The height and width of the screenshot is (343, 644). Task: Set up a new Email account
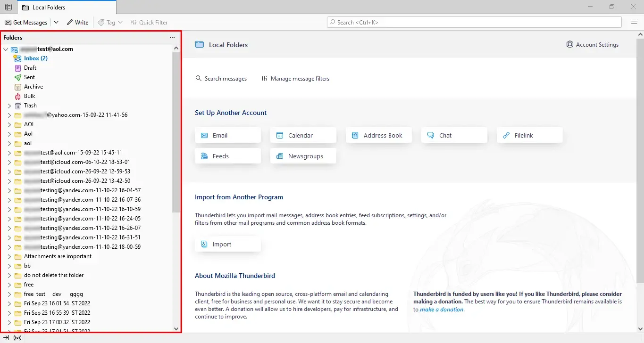pos(228,135)
